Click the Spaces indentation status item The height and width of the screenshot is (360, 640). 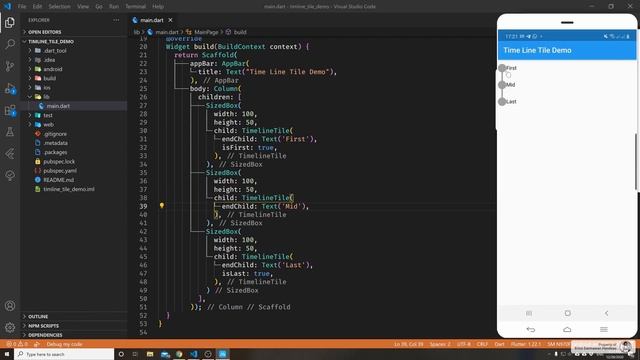[x=440, y=344]
